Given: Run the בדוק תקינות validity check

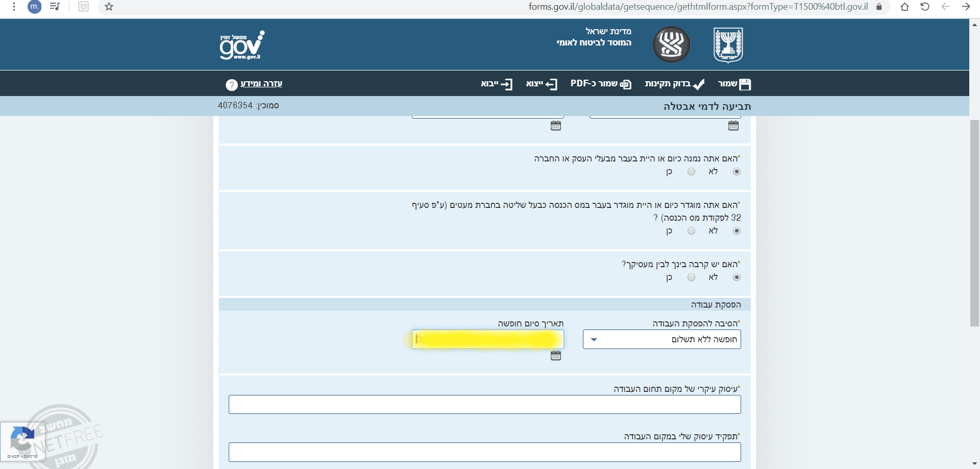Looking at the screenshot, I should tap(675, 84).
